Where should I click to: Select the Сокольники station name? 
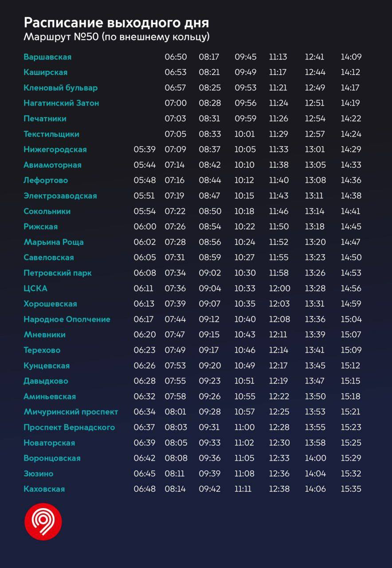47,211
